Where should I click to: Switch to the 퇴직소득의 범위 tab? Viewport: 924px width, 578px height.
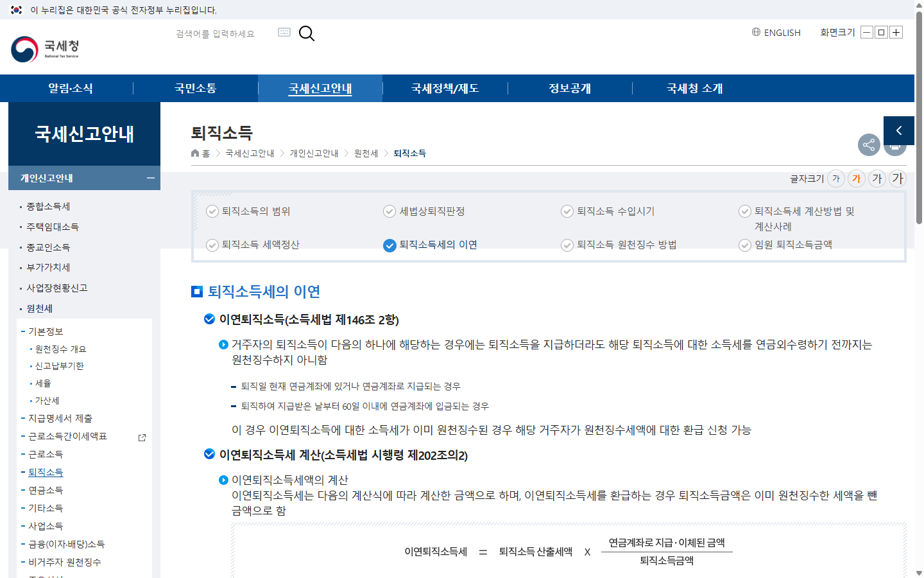tap(248, 211)
